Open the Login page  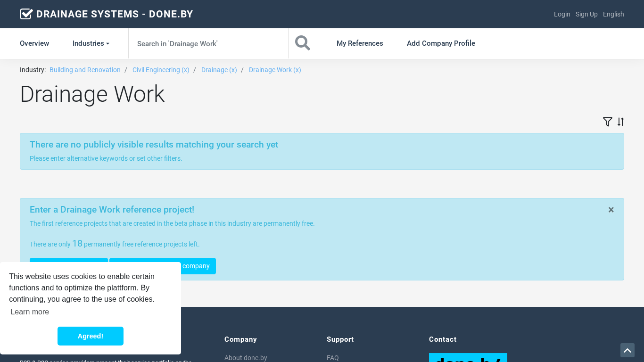point(562,14)
